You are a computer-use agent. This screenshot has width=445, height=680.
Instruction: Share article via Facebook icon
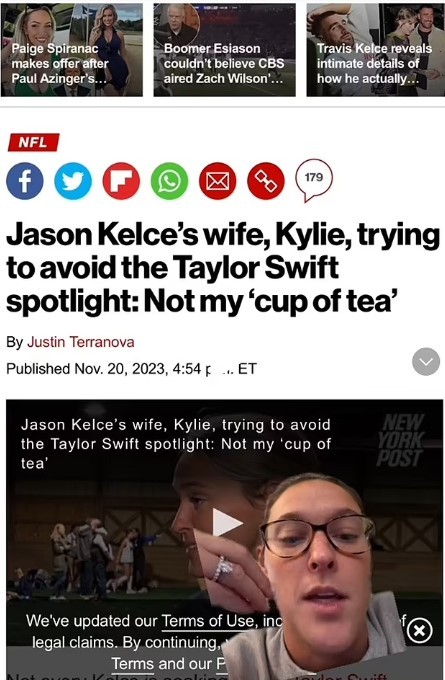tap(25, 180)
